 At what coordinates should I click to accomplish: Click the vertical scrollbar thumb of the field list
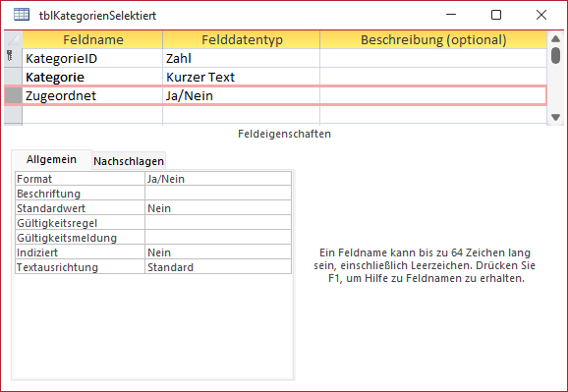click(555, 55)
